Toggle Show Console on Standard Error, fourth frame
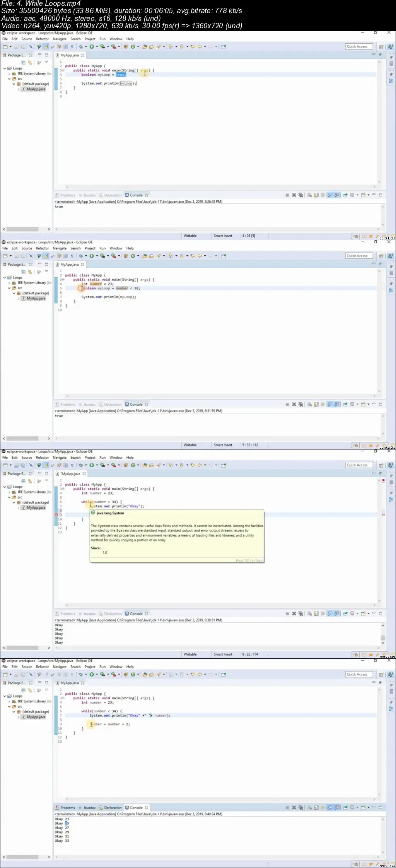Viewport: 396px width, 868px height. click(337, 807)
